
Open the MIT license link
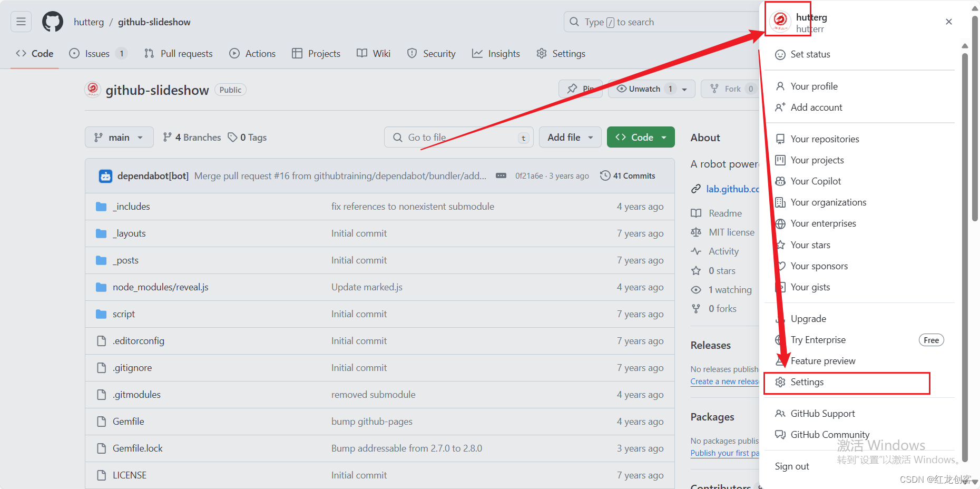723,232
